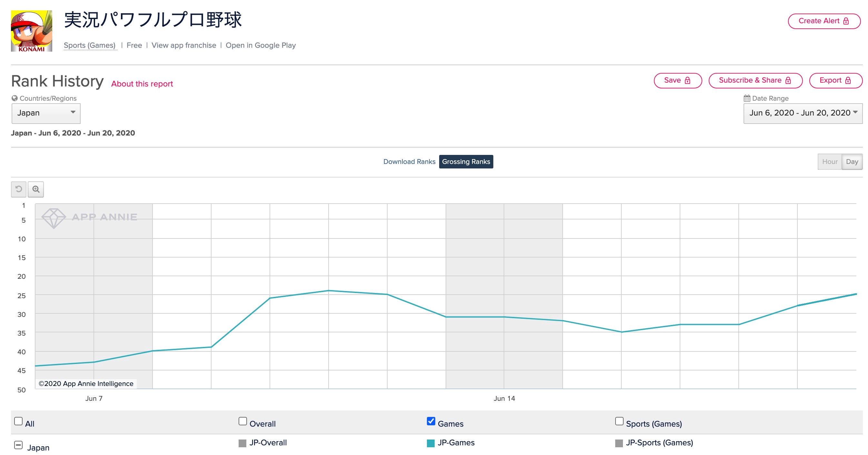The height and width of the screenshot is (455, 868).
Task: Click the JP-Overall gray color swatch
Action: [242, 443]
